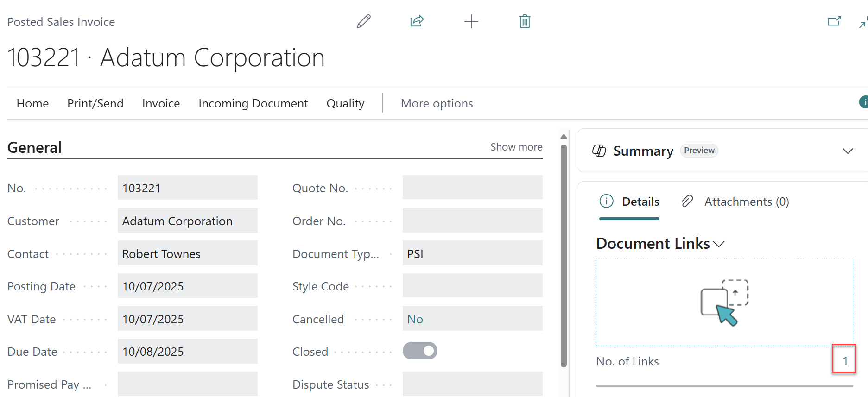Click the Preview badge beside Summary
Viewport: 868px width, 397px height.
tap(699, 151)
